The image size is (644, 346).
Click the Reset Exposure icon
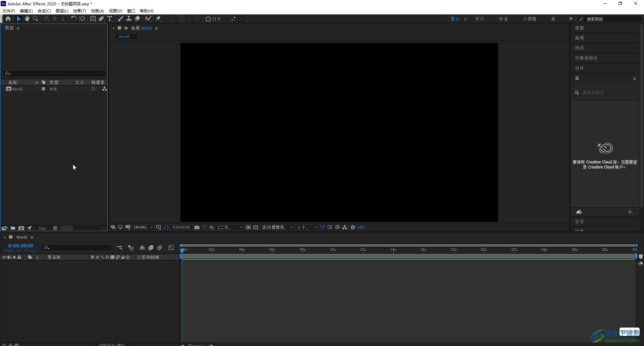tap(353, 227)
